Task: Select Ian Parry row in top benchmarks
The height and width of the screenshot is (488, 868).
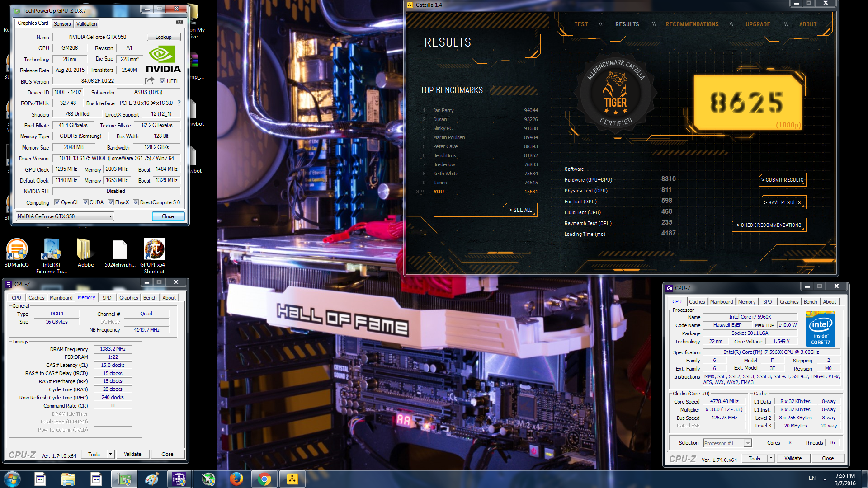Action: tap(479, 110)
